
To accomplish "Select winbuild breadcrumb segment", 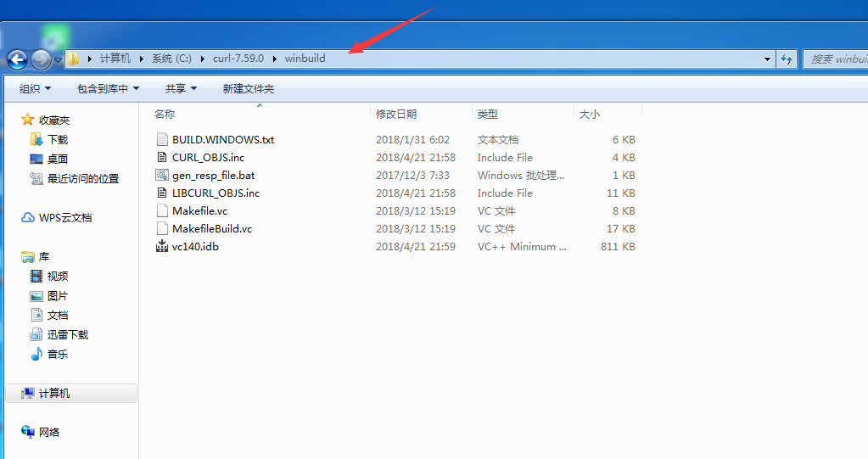I will pos(305,59).
